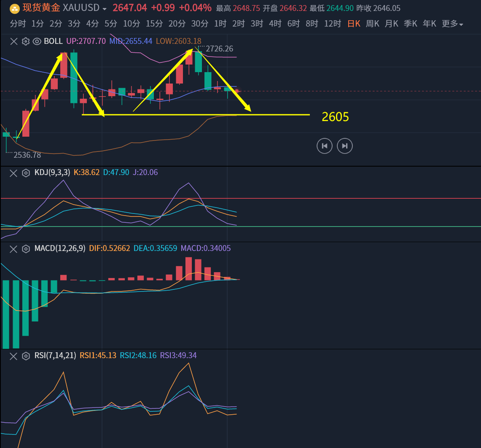Click the 2726.26 high price marker
Screen dimensions: 481x448
[x=219, y=49]
